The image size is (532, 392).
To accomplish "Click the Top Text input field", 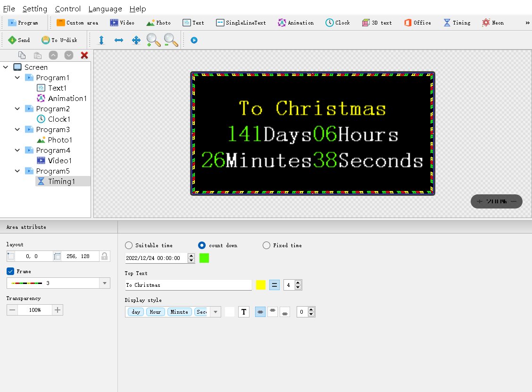I will [x=188, y=285].
